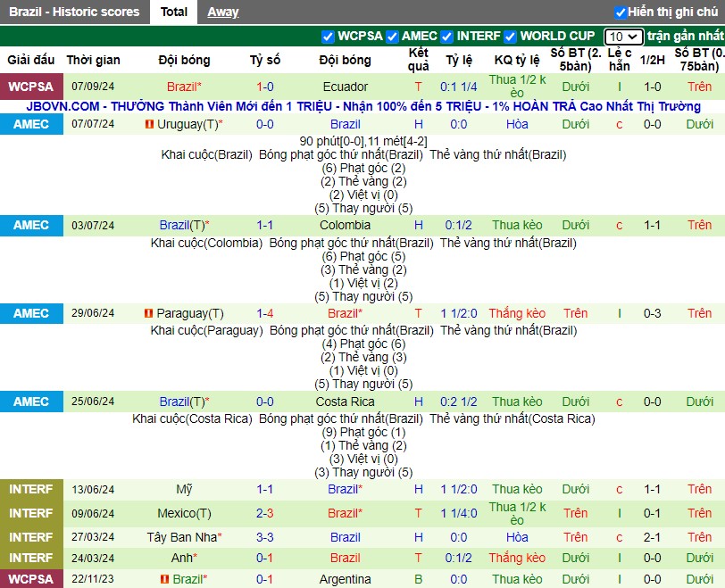Open the JBOVN.COM promotional banner link
The image size is (725, 588).
coord(363,107)
